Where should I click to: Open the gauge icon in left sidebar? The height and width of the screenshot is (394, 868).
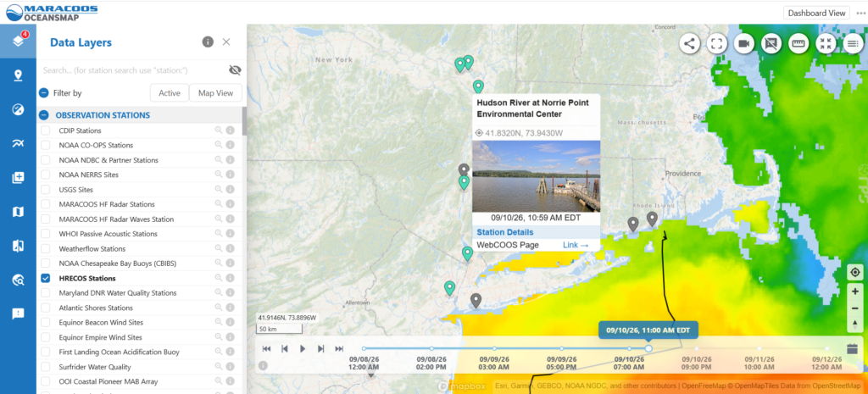tap(19, 109)
